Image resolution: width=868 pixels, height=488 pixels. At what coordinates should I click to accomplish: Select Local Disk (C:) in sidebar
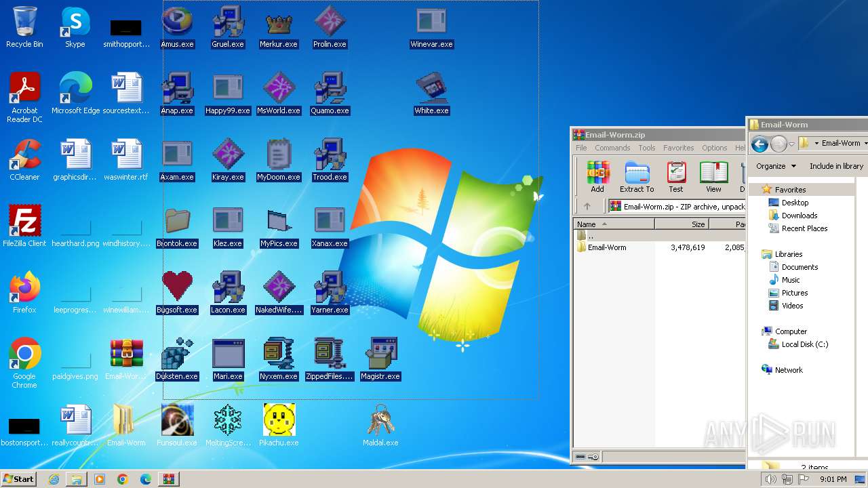click(804, 344)
